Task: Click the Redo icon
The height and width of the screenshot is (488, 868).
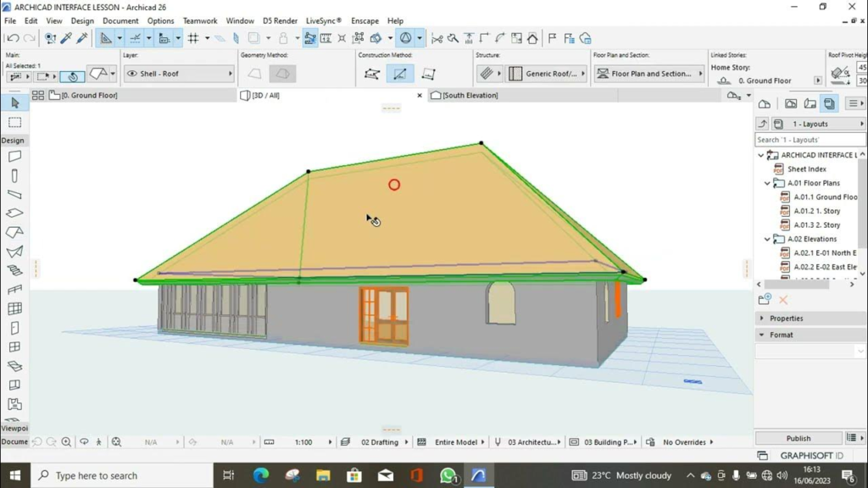Action: click(30, 38)
